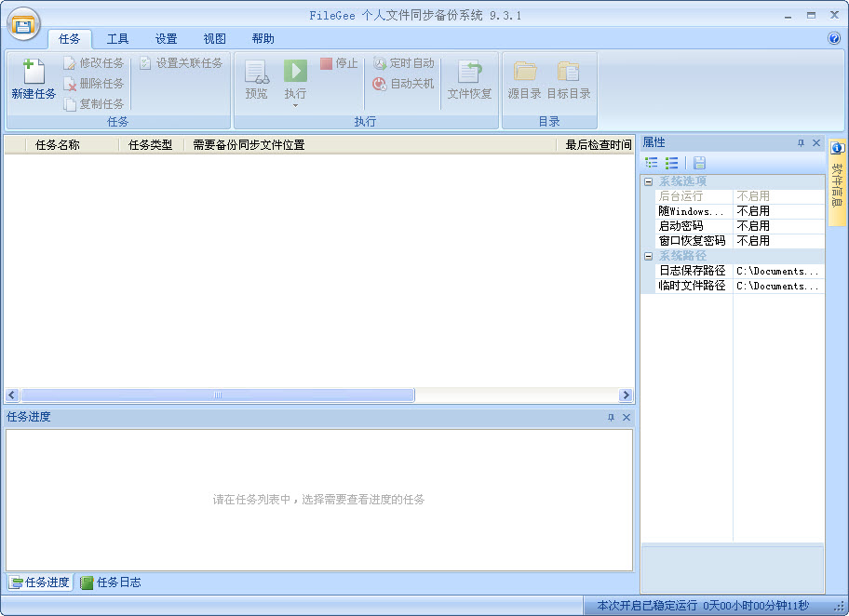Select the 启动密码 property row

(740, 226)
